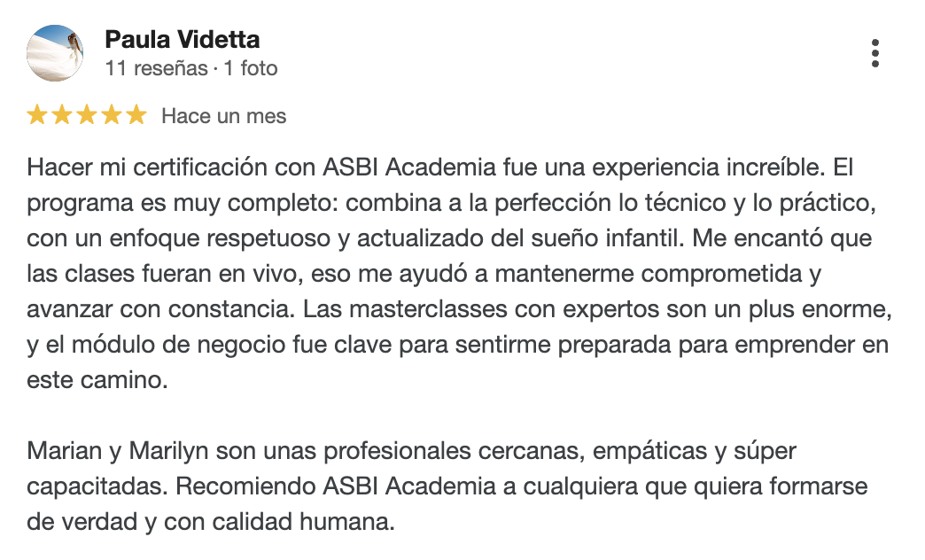This screenshot has height=560, width=925.
Task: Click the first rating star
Action: click(x=37, y=115)
